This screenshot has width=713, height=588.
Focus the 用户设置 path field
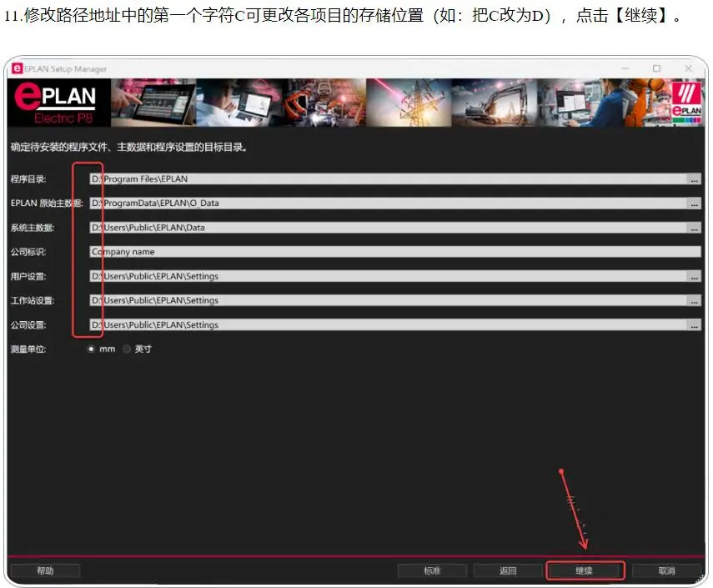pos(389,277)
